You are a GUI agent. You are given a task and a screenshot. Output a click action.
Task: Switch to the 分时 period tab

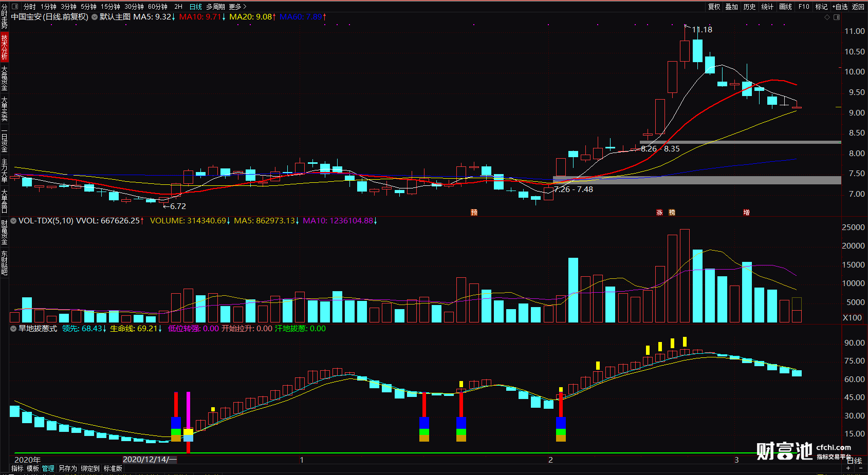[30, 7]
